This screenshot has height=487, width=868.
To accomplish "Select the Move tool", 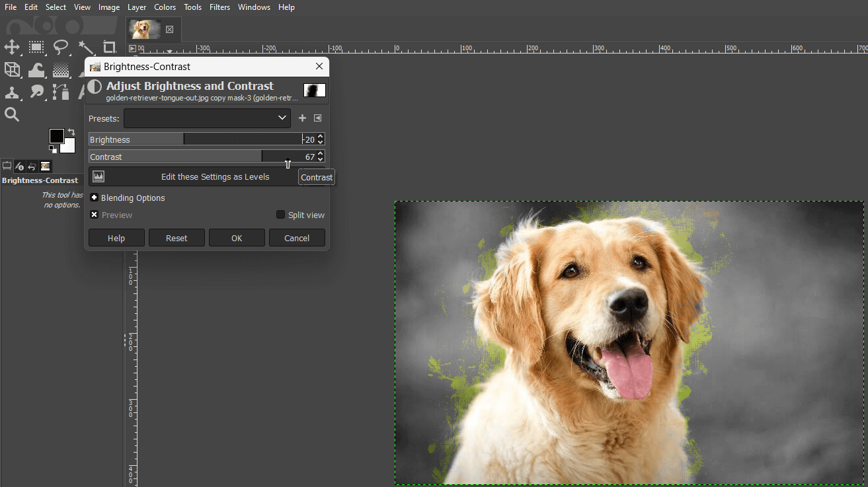I will pyautogui.click(x=12, y=47).
